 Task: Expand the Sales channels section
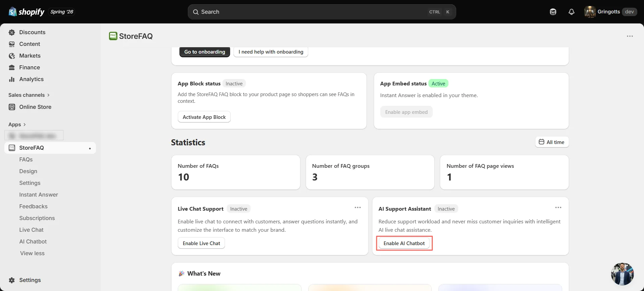point(29,95)
